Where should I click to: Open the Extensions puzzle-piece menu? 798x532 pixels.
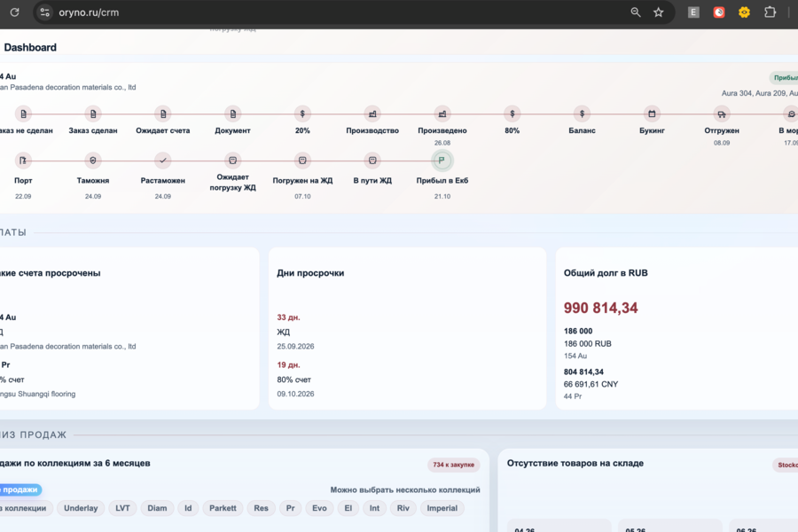coord(770,12)
